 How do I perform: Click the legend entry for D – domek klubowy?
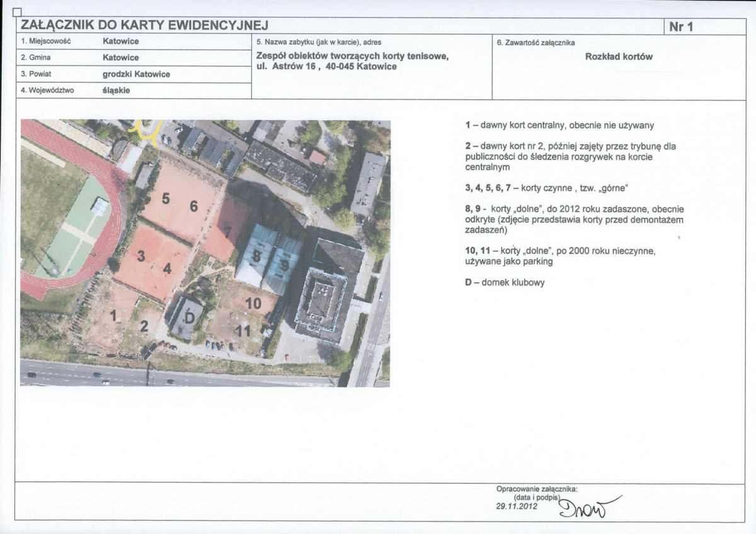pyautogui.click(x=505, y=283)
